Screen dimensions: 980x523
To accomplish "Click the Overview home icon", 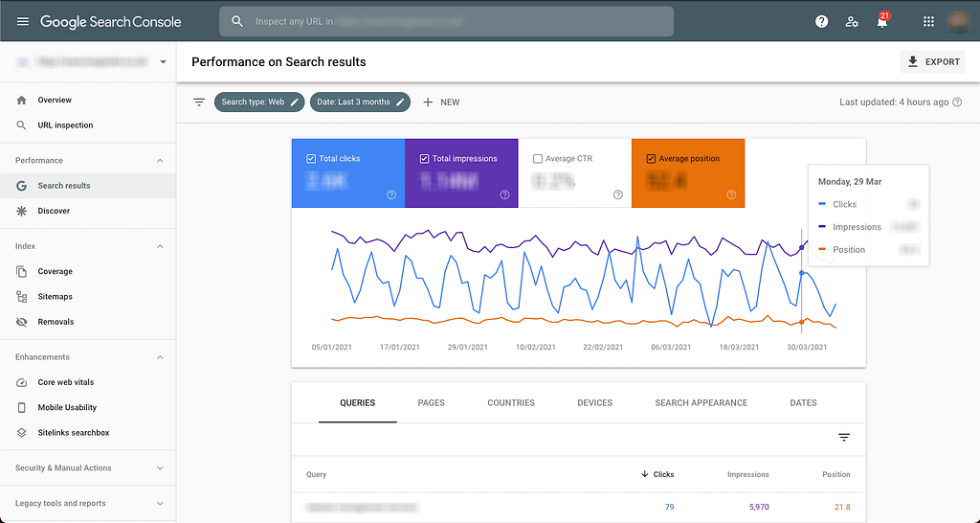I will (21, 100).
